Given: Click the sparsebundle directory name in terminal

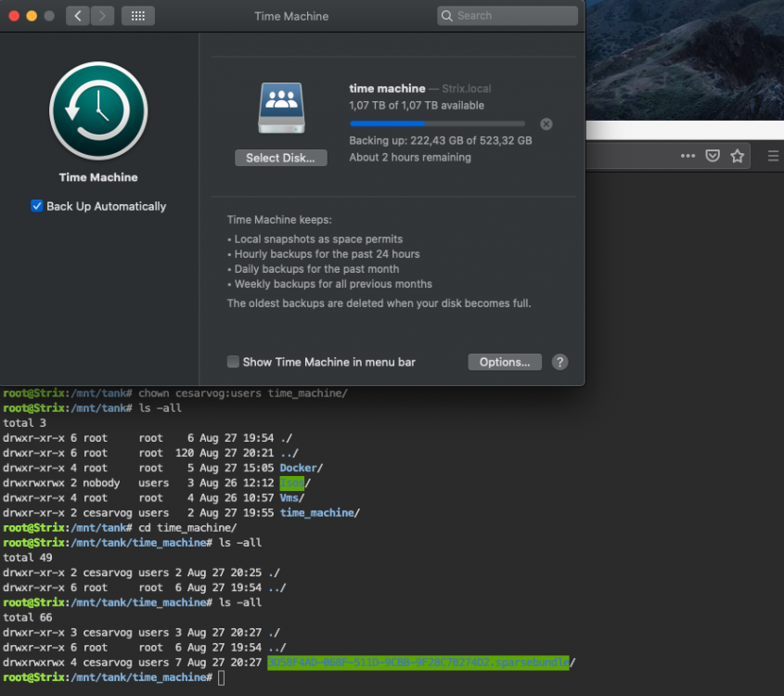Looking at the screenshot, I should 418,663.
